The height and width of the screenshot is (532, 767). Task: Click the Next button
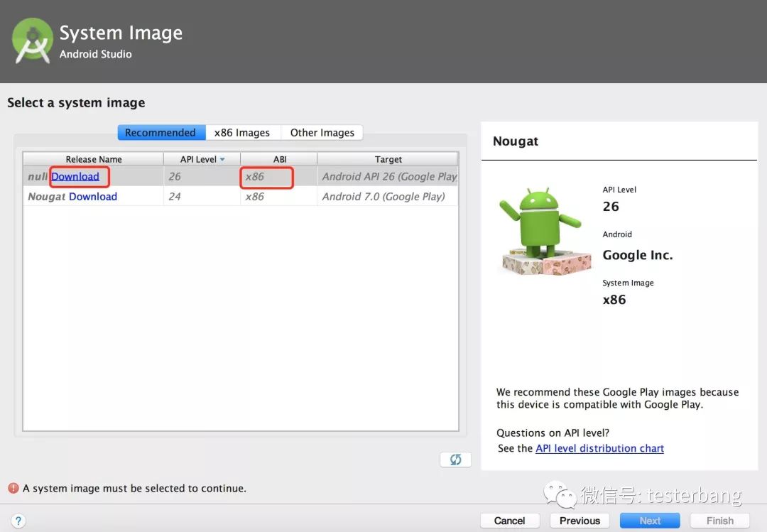pyautogui.click(x=650, y=521)
